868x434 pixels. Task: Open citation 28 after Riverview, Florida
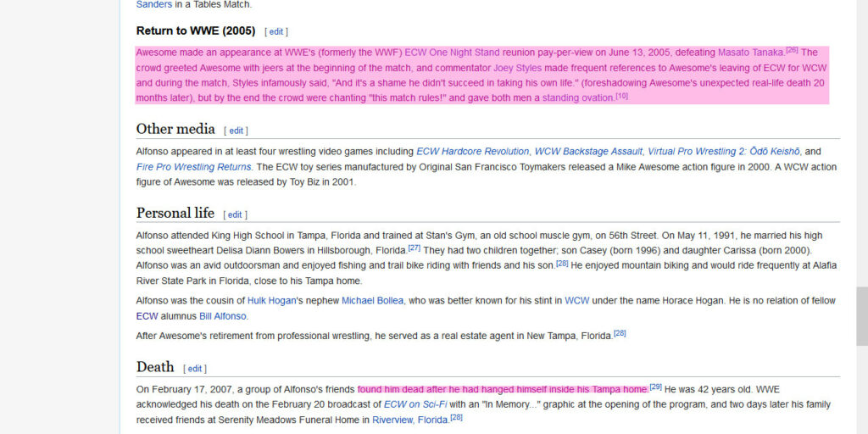pyautogui.click(x=456, y=417)
